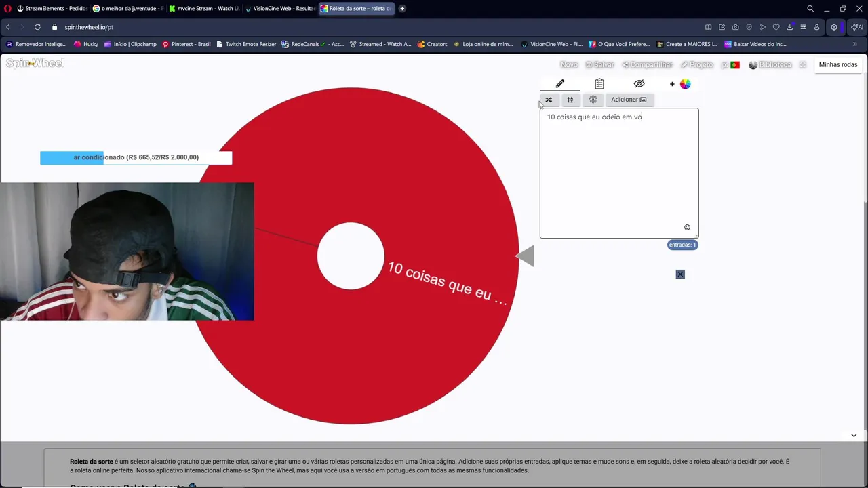The height and width of the screenshot is (488, 868).
Task: Open the profile account icon
Action: pyautogui.click(x=816, y=27)
